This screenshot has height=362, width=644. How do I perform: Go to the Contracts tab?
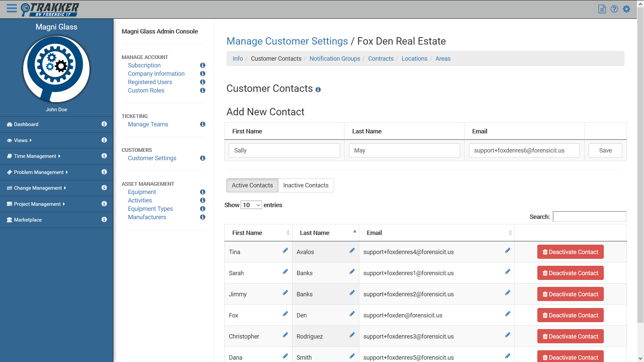381,59
